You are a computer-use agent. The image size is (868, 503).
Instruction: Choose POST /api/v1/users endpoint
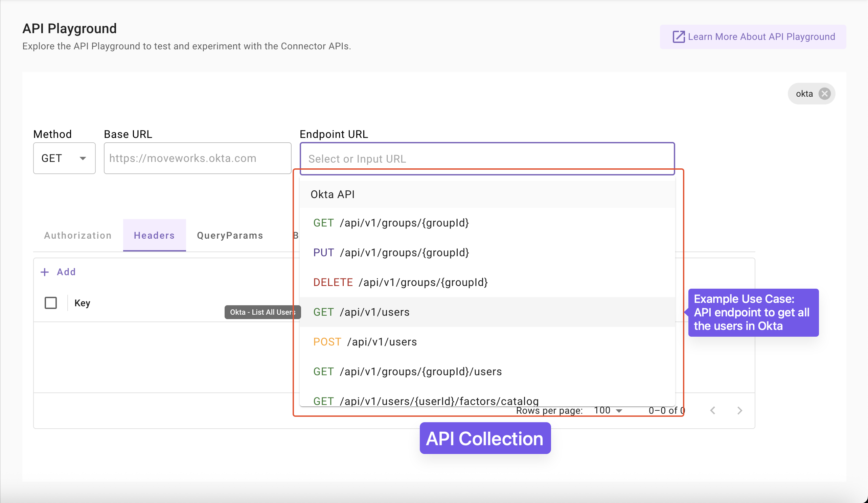click(487, 342)
